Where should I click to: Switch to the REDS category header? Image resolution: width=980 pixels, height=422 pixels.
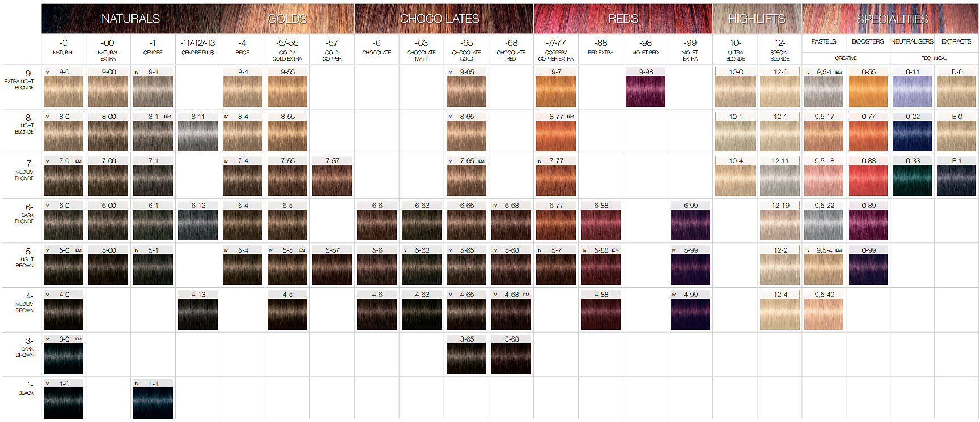pos(623,19)
